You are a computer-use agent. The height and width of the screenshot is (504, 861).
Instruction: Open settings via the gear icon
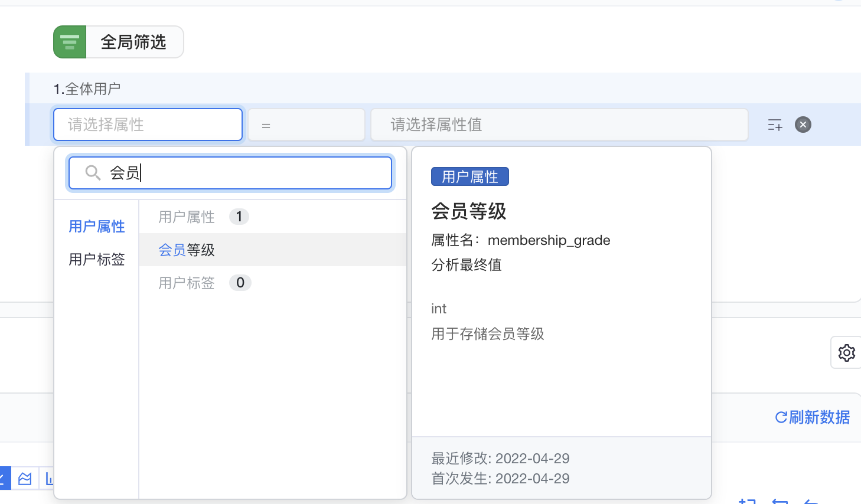point(846,352)
